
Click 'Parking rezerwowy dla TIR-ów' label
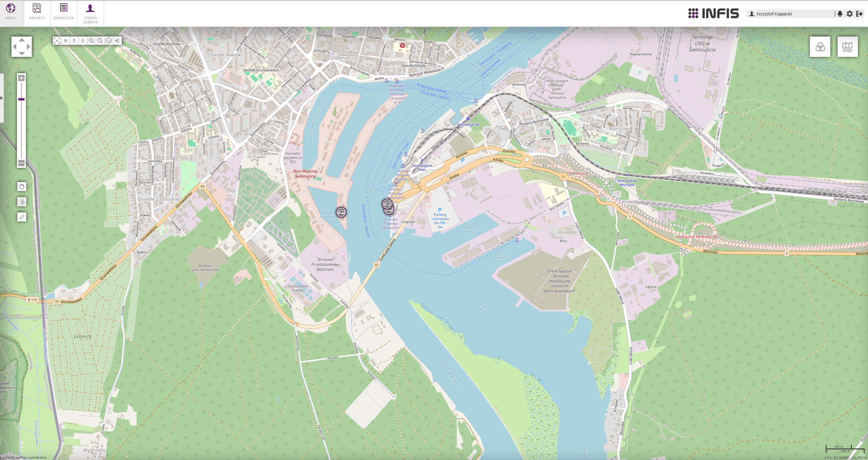(440, 221)
